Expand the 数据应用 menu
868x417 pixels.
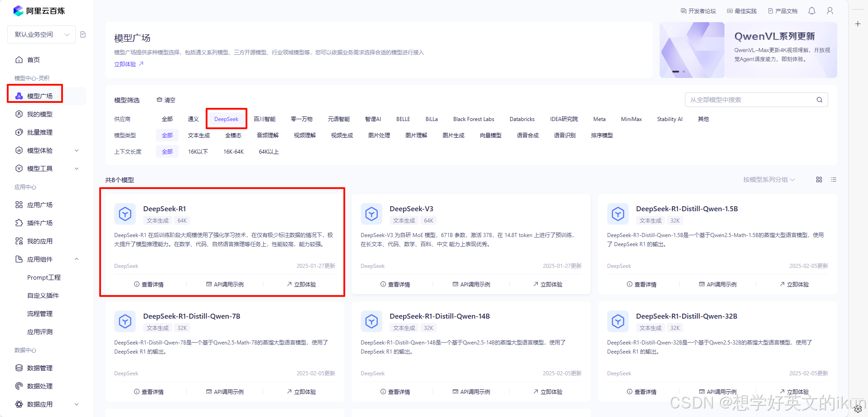[x=47, y=404]
